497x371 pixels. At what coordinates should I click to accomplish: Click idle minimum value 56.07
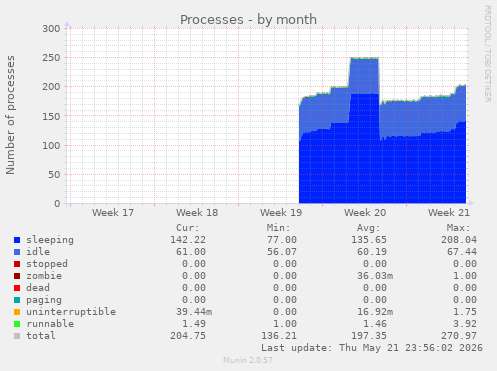(x=282, y=252)
